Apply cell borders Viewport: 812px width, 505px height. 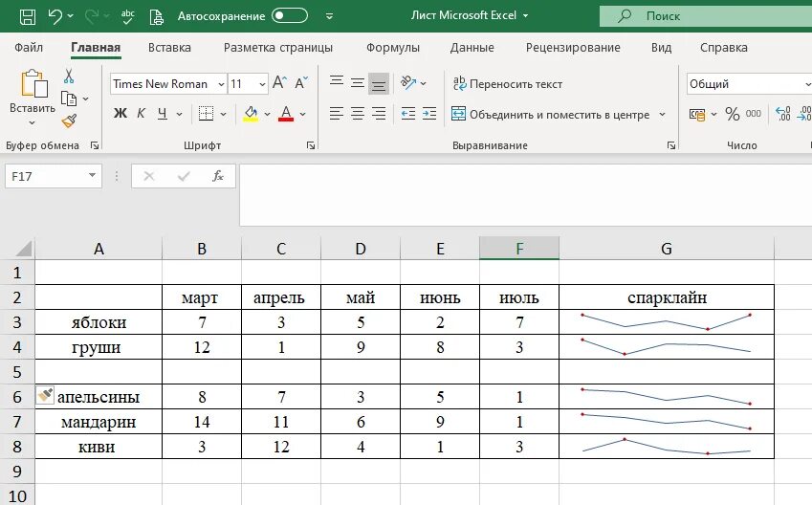tap(206, 114)
